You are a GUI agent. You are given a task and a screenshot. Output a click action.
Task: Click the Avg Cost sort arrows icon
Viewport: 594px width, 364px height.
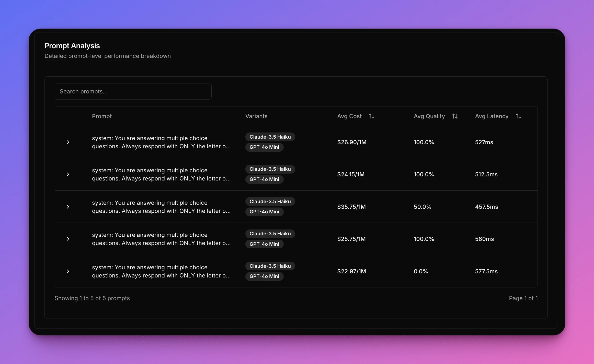click(371, 116)
